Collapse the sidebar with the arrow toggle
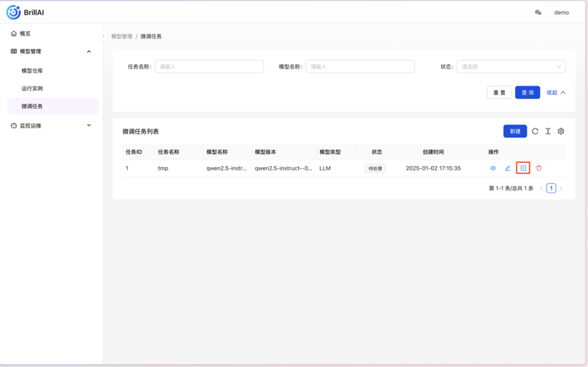The height and width of the screenshot is (367, 588). tap(103, 36)
